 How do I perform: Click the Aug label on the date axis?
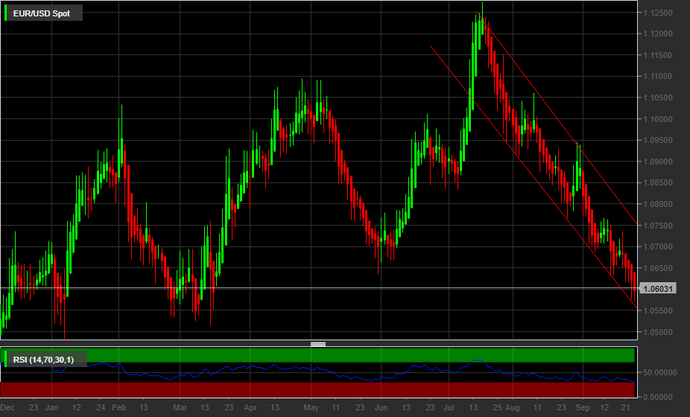(513, 409)
